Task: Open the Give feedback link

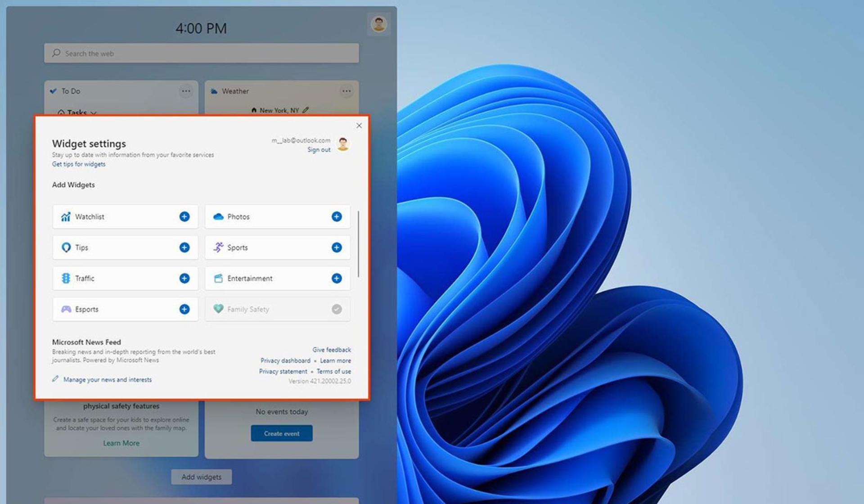Action: [332, 350]
